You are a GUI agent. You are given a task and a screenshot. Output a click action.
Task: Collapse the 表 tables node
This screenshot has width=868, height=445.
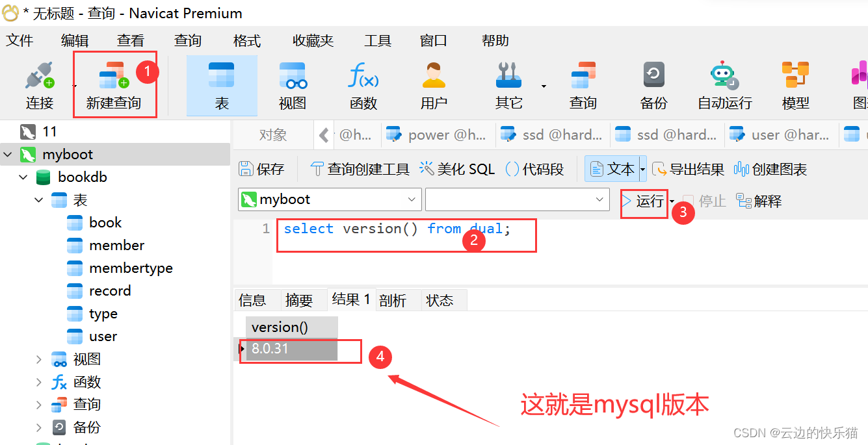pos(39,200)
